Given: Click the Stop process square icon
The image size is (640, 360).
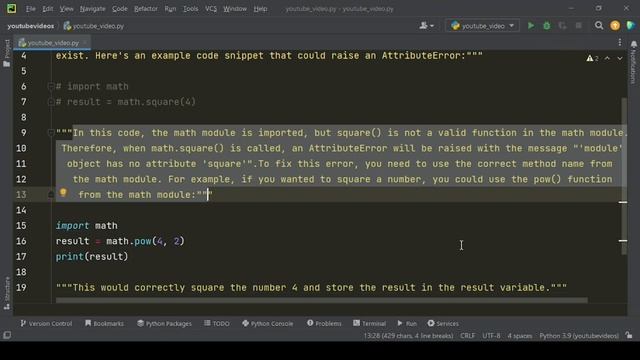Looking at the screenshot, I should click(578, 26).
